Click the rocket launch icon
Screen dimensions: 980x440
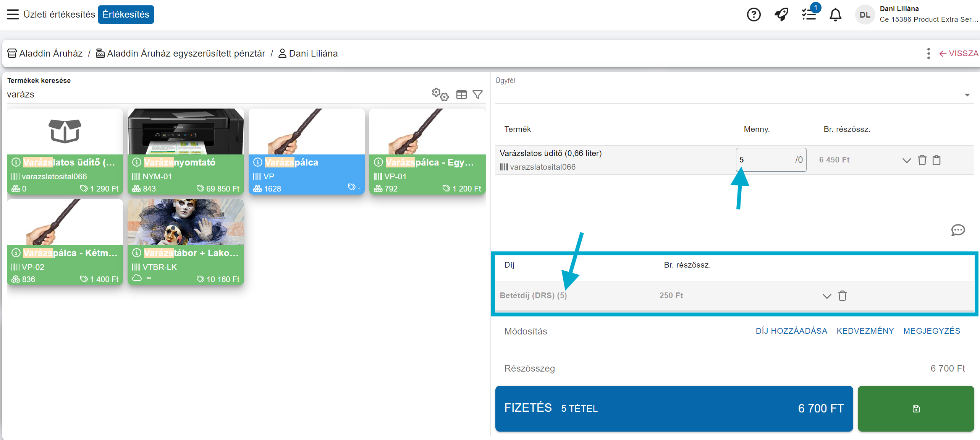pos(781,15)
